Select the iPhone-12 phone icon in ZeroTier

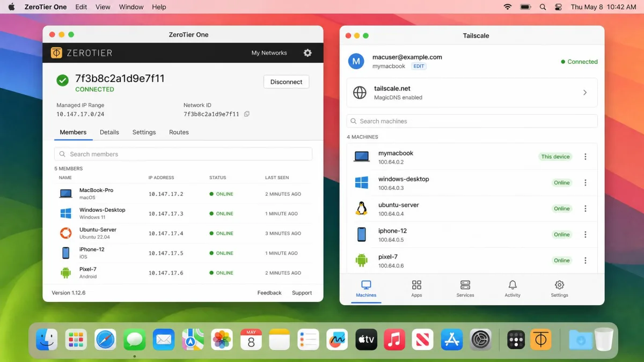pyautogui.click(x=66, y=253)
